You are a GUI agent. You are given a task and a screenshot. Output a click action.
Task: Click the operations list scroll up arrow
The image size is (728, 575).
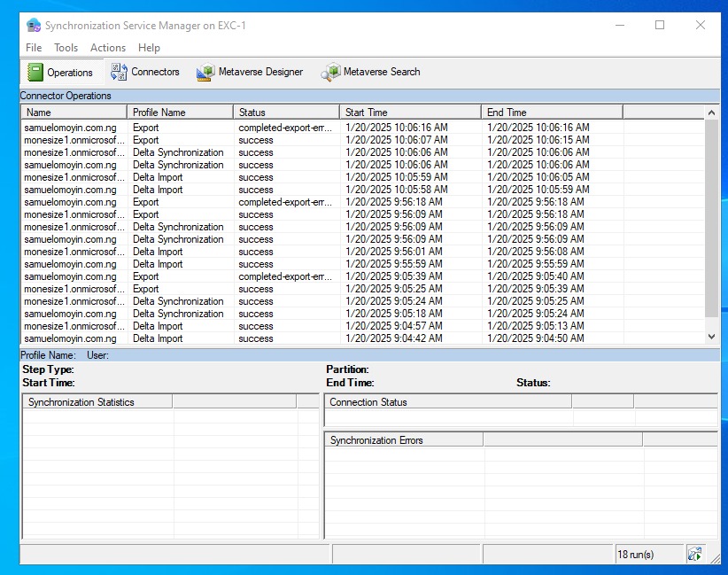[x=711, y=113]
